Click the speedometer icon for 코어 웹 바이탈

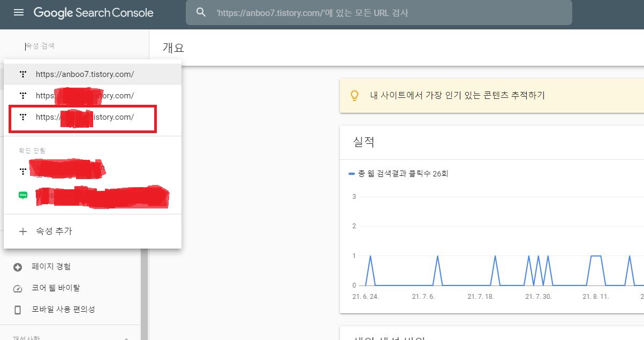(x=18, y=288)
